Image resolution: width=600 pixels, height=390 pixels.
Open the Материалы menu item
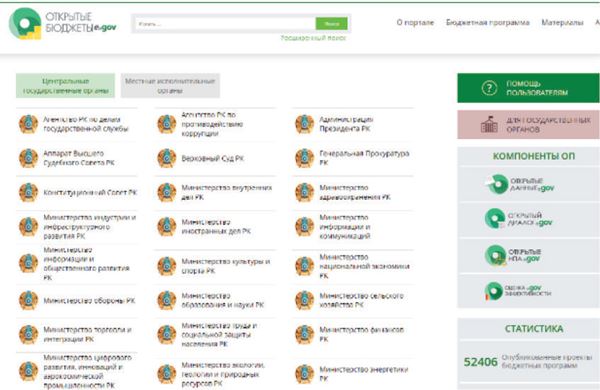click(562, 23)
